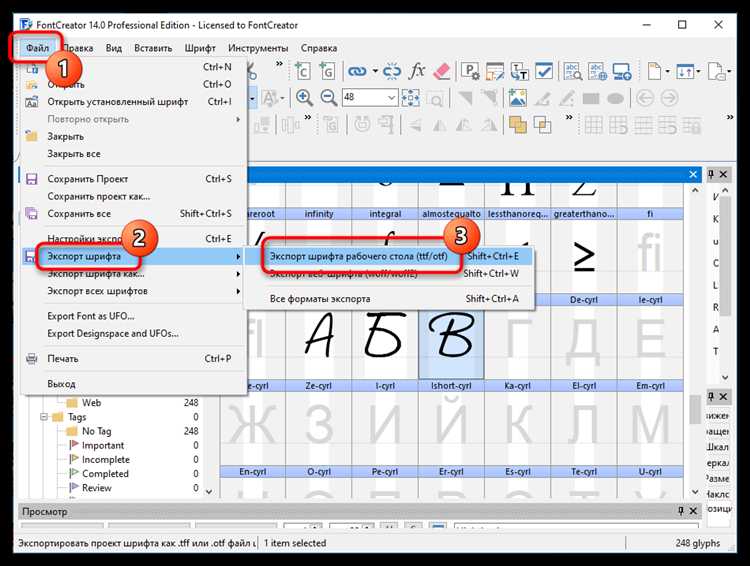The width and height of the screenshot is (750, 566).
Task: Click the glyph grid vertical scrollbar
Action: pyautogui.click(x=695, y=410)
